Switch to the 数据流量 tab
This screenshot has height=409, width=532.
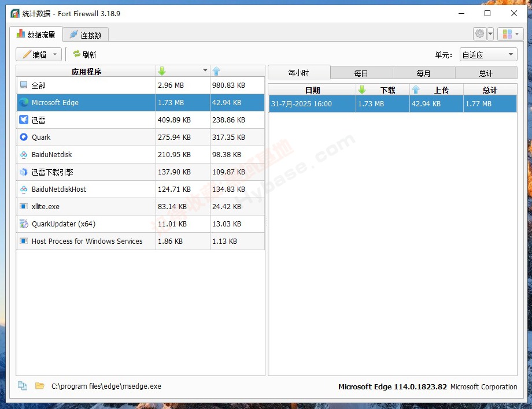pos(36,34)
